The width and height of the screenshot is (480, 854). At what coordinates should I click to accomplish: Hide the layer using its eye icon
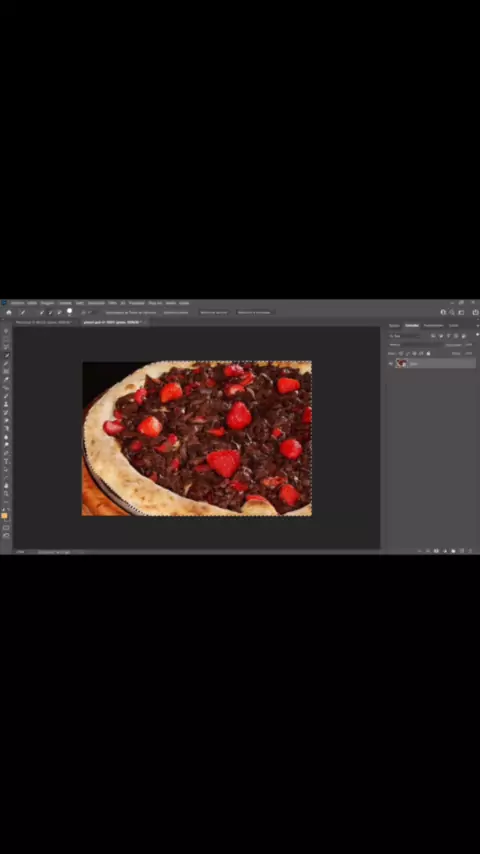(391, 363)
